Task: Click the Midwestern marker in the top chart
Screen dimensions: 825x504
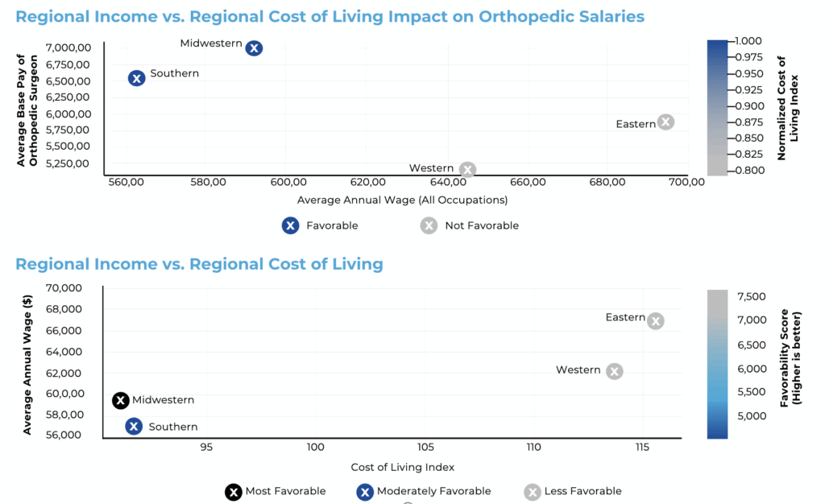Action: (254, 48)
